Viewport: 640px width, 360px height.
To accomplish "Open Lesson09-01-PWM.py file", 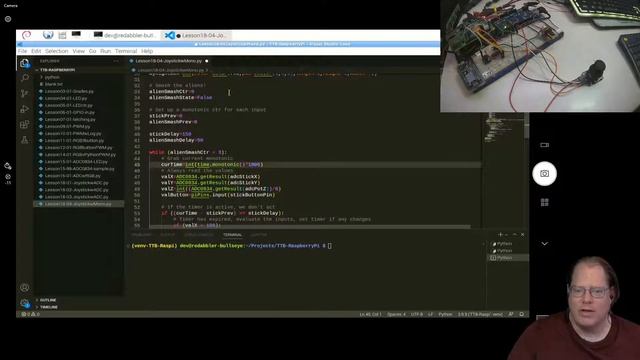I will click(x=67, y=126).
